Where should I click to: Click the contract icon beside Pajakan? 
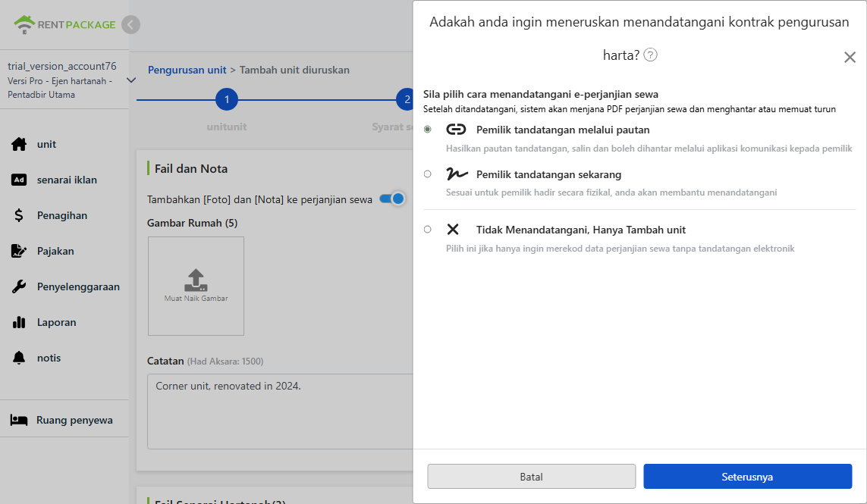19,251
